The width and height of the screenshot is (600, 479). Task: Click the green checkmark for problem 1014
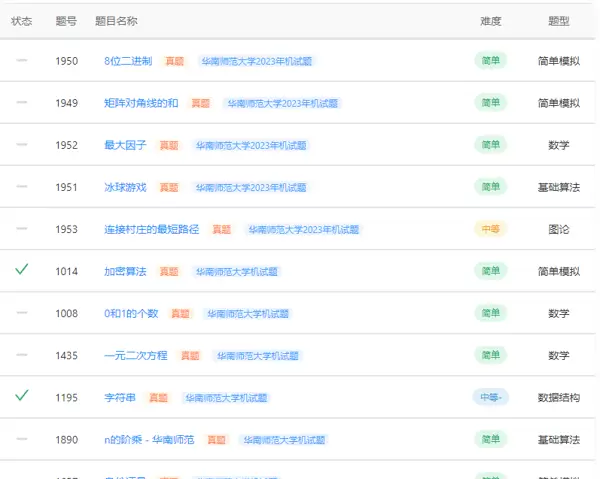coord(22,270)
